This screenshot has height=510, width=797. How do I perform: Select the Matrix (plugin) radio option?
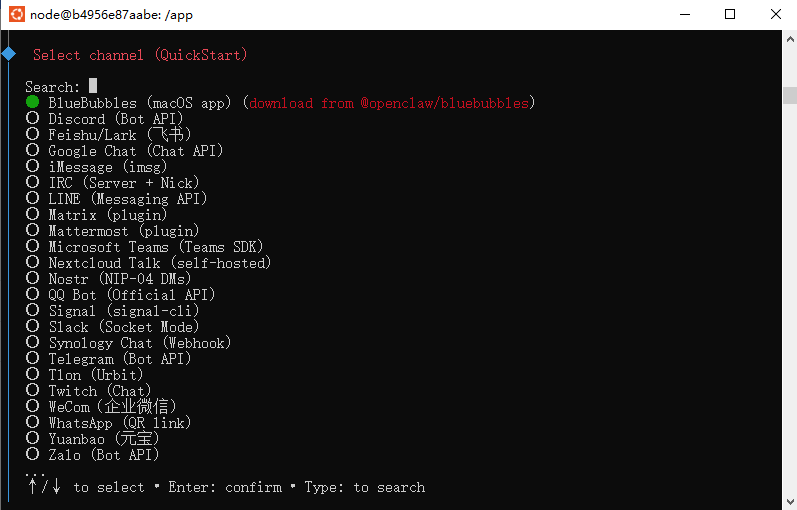tap(33, 214)
